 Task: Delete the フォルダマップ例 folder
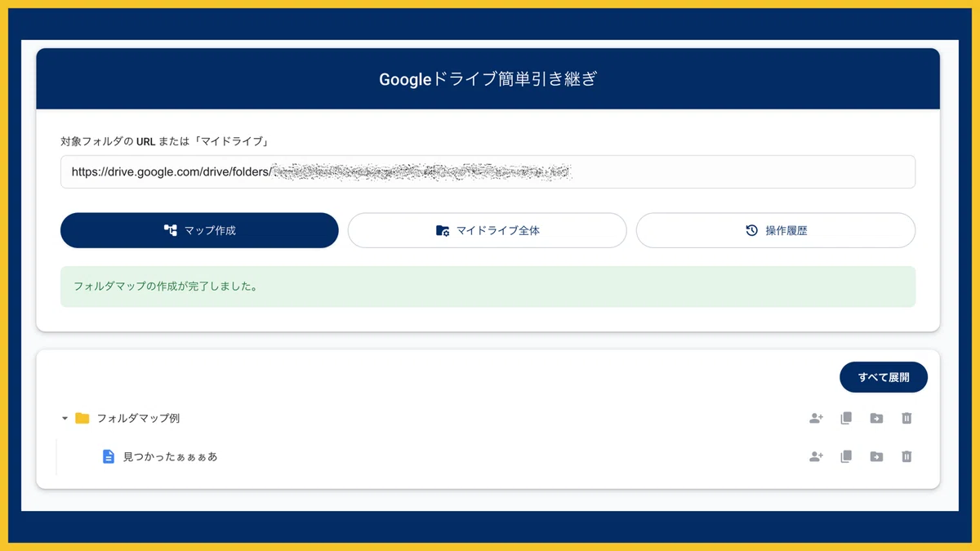pyautogui.click(x=906, y=418)
